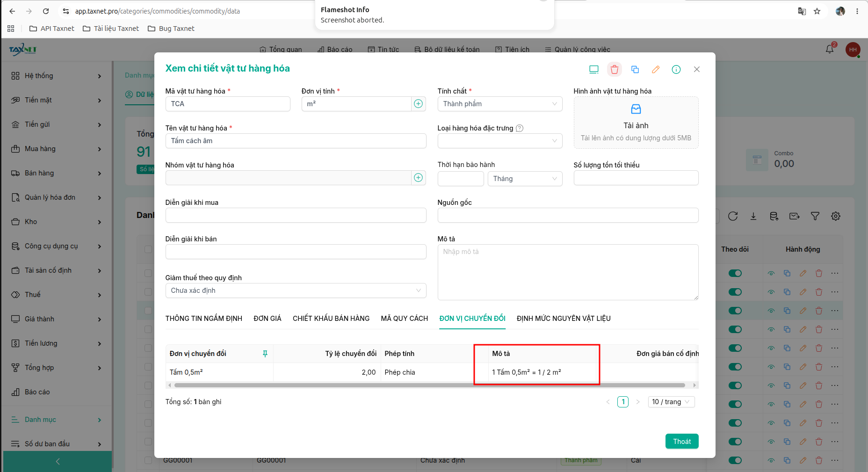Toggle the first Theo dõi switch in table

735,273
